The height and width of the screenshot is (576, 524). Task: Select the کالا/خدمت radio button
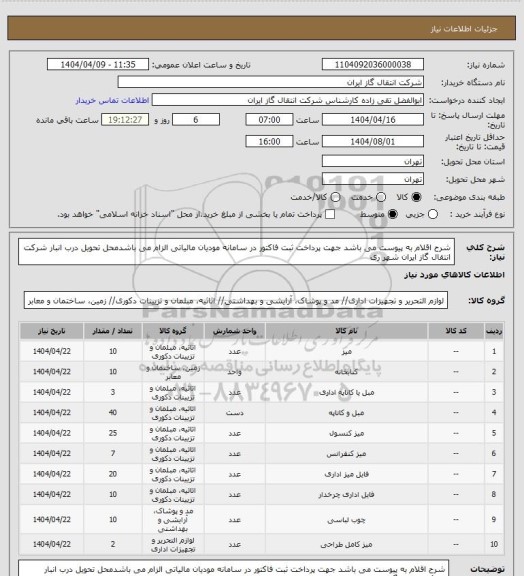click(x=335, y=197)
